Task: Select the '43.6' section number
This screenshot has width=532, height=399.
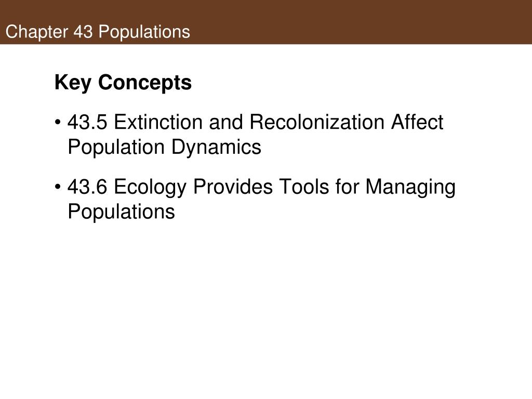Action: [x=87, y=187]
